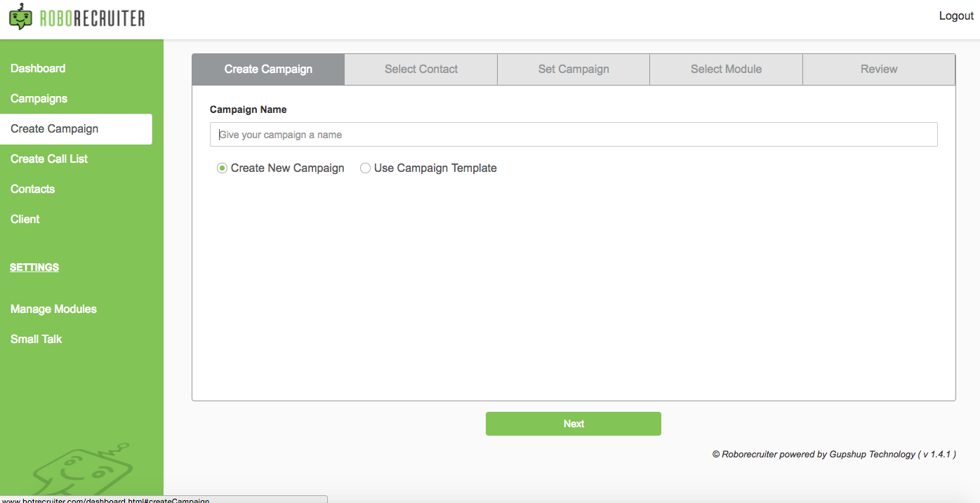Viewport: 980px width, 503px height.
Task: Go to Contacts in the sidebar
Action: [33, 189]
